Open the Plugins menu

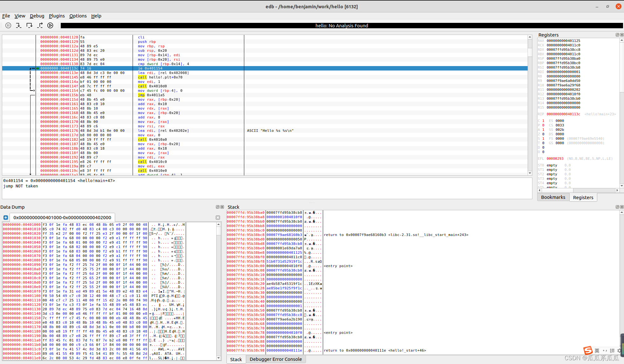[x=57, y=16]
